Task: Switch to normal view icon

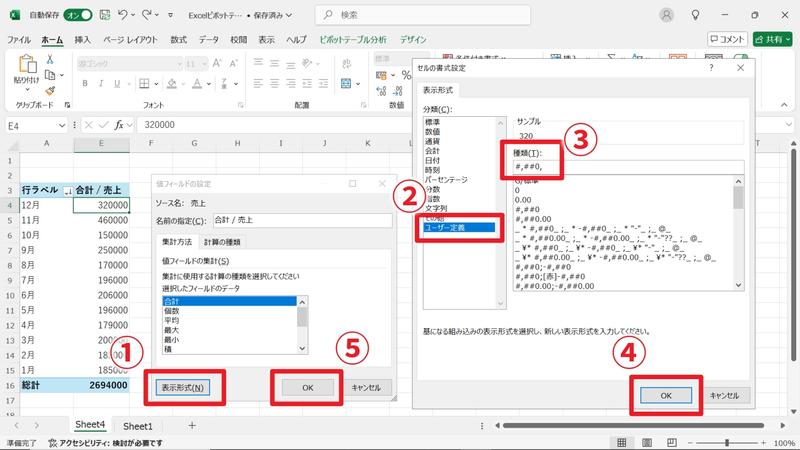Action: [621, 442]
